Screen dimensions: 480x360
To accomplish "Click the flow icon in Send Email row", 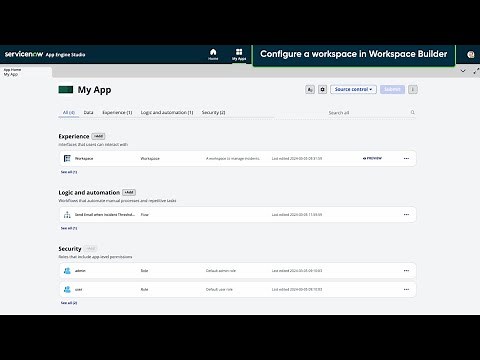I will [x=67, y=215].
